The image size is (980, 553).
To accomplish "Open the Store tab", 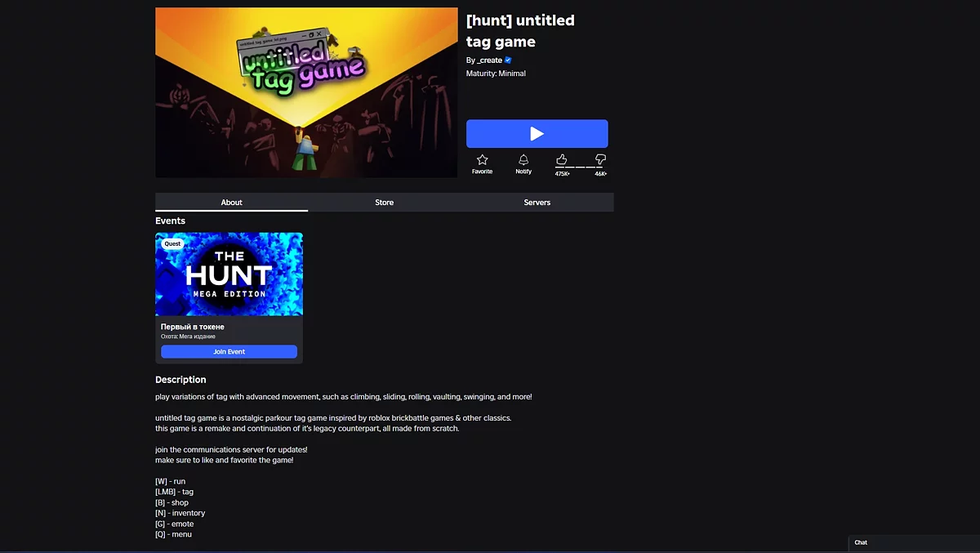I will pos(384,202).
